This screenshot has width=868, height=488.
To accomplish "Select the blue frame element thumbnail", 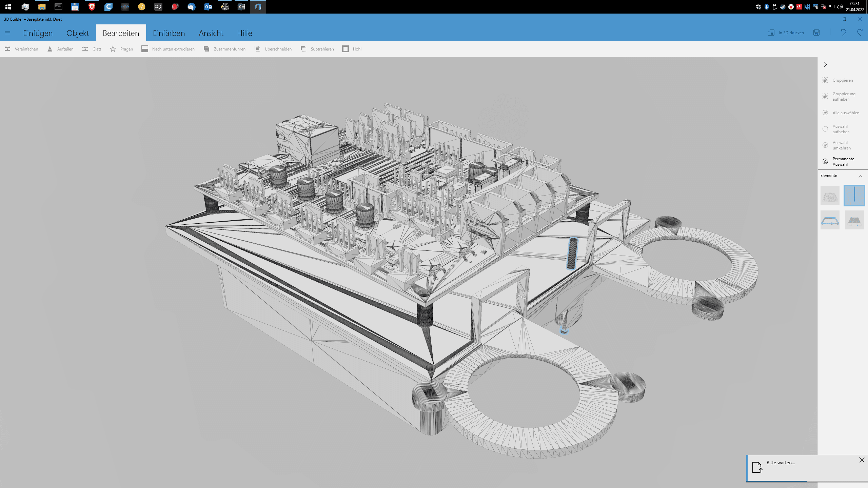I will (830, 220).
